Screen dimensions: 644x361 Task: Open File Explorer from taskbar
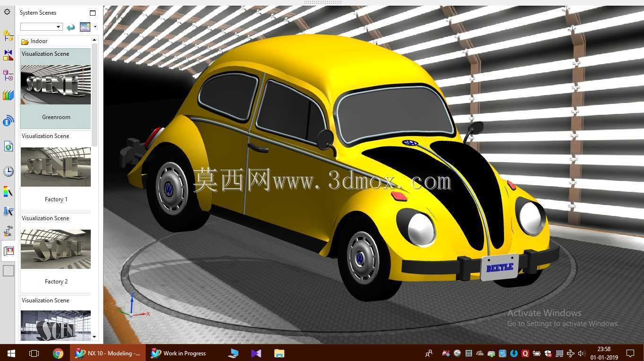[x=279, y=353]
